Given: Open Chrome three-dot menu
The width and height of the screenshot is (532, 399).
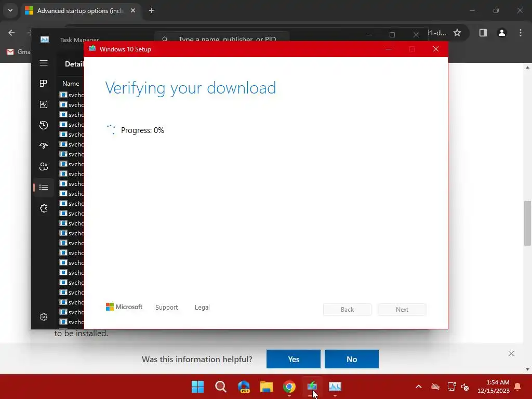Looking at the screenshot, I should [521, 33].
